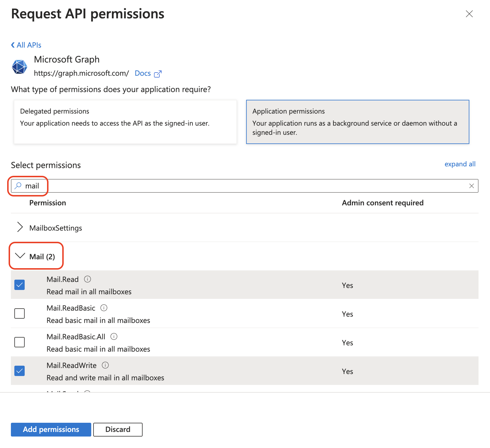Show info for Mail.ReadBasic
Image resolution: width=490 pixels, height=448 pixels.
point(104,308)
